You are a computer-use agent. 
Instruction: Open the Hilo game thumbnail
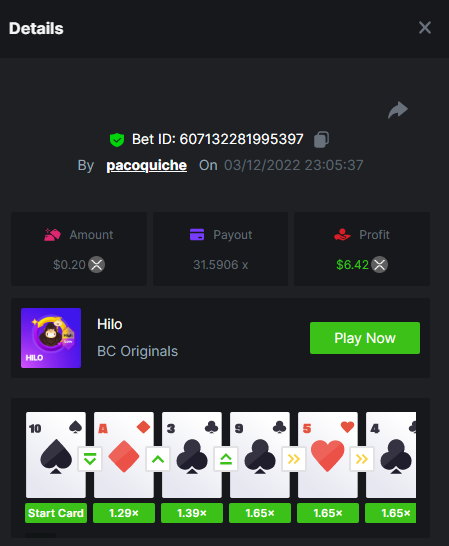point(51,338)
